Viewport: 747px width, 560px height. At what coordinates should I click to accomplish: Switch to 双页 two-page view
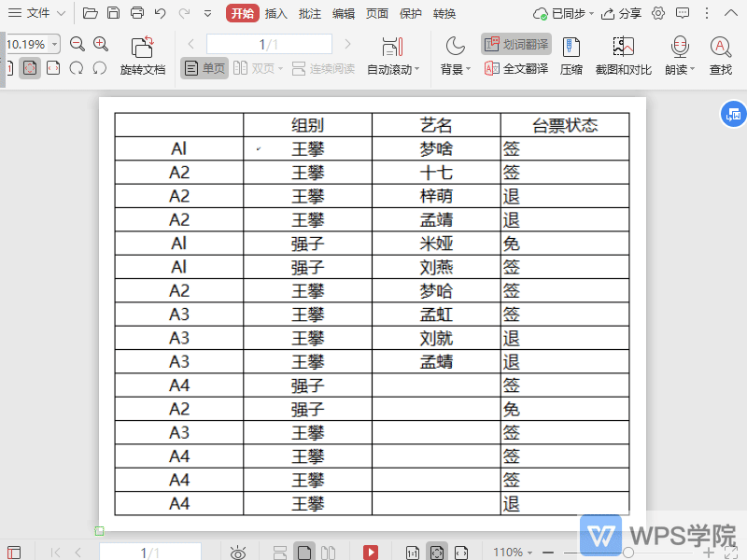pyautogui.click(x=257, y=67)
